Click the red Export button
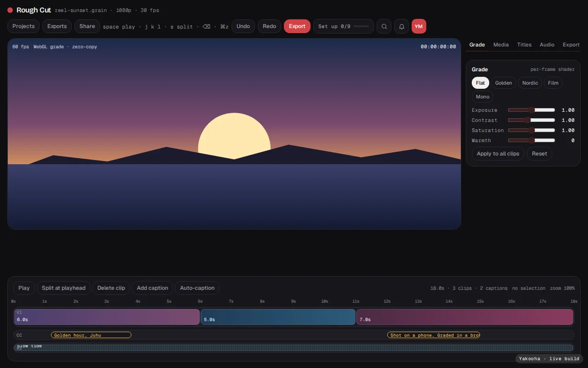The width and height of the screenshot is (588, 368). (297, 26)
